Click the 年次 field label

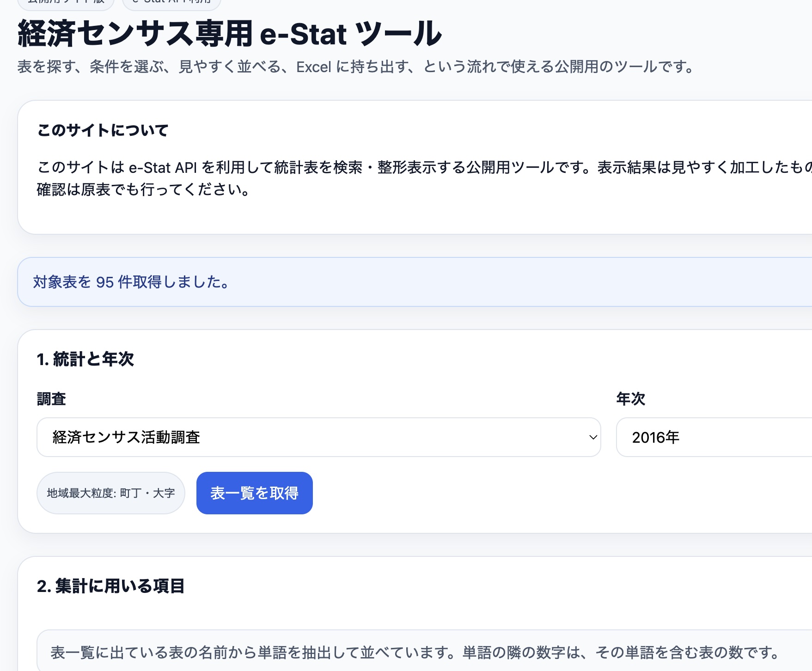coord(630,399)
